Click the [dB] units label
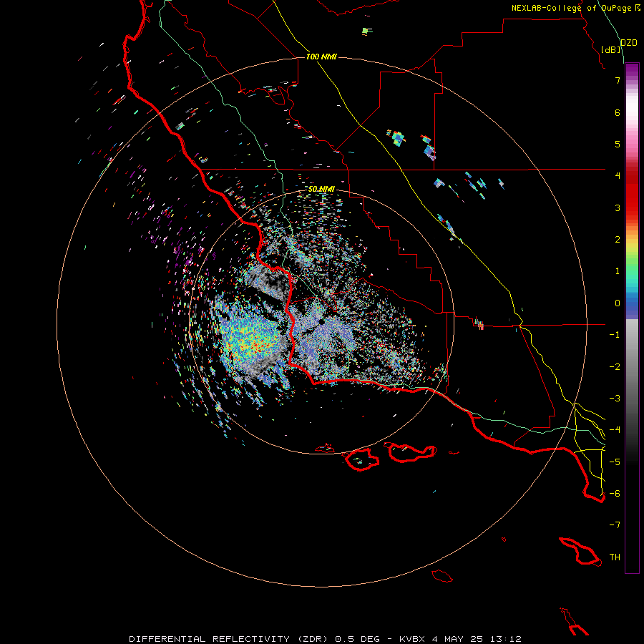The image size is (644, 644). (x=611, y=49)
